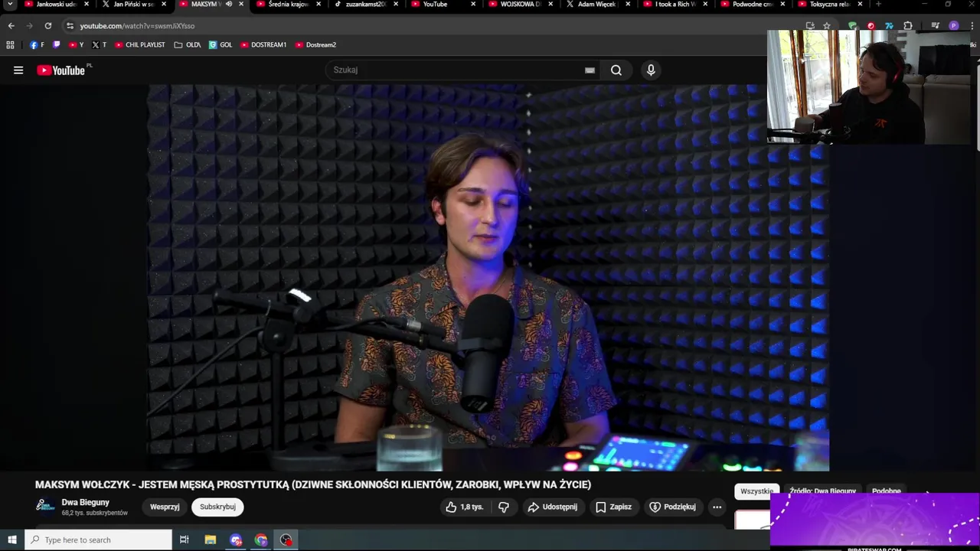Viewport: 980px width, 551px height.
Task: Open the Windows Start menu
Action: [x=11, y=540]
